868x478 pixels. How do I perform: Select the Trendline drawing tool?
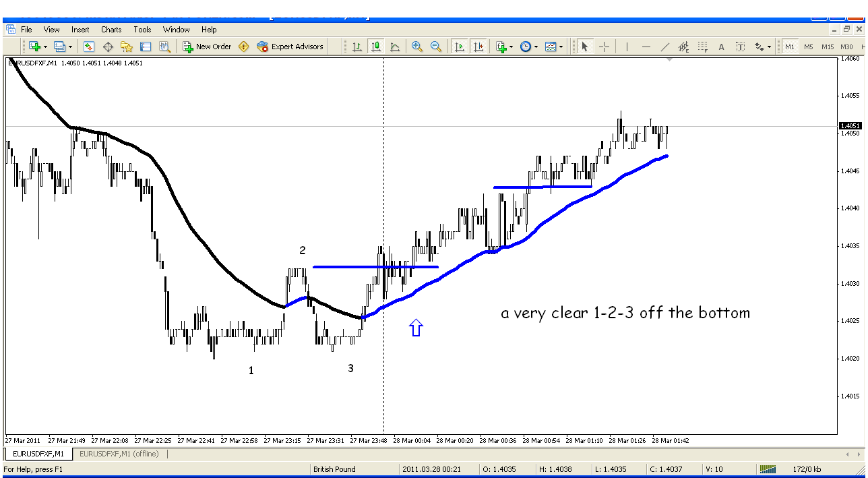tap(665, 47)
